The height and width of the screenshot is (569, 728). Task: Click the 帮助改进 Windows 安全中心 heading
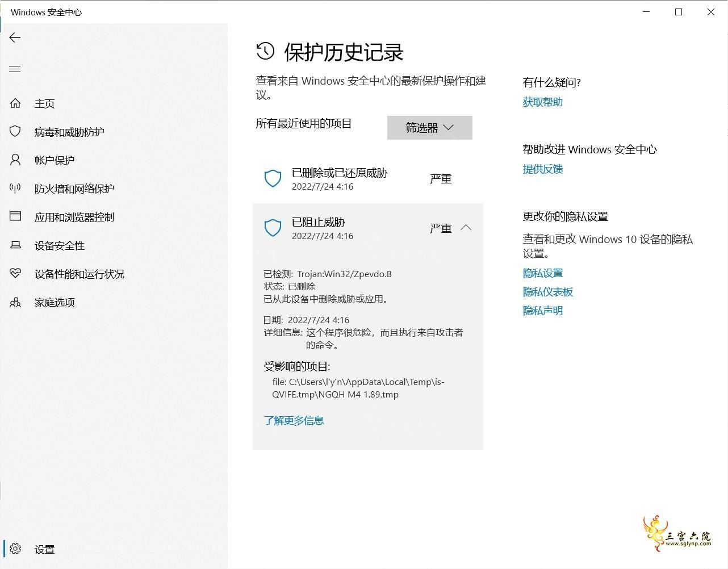click(590, 149)
